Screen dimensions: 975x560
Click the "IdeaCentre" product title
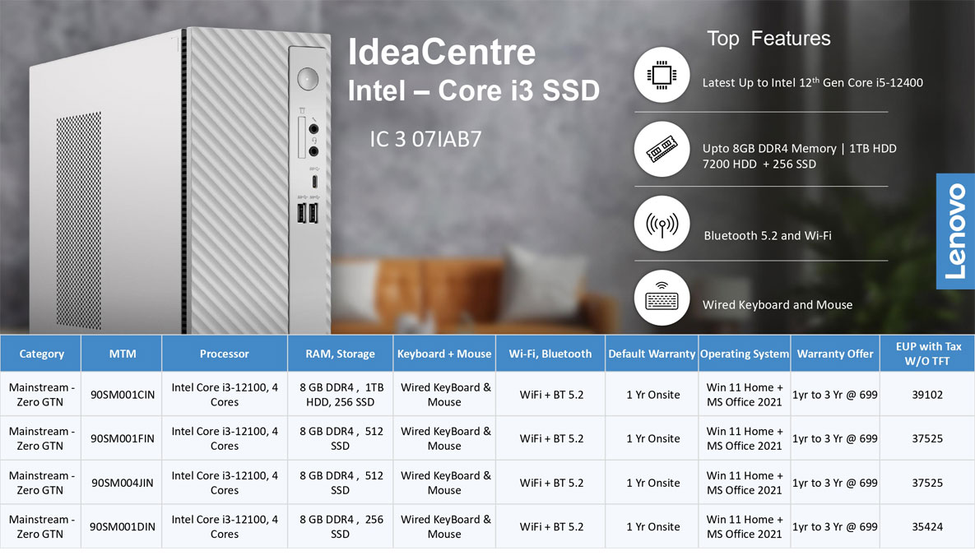click(442, 52)
